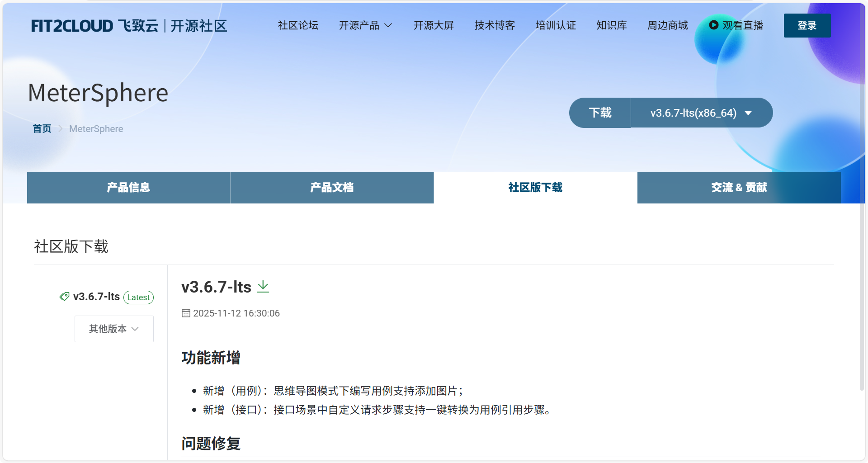Open the 开源大屏 nav item
The width and height of the screenshot is (868, 463).
pyautogui.click(x=434, y=25)
